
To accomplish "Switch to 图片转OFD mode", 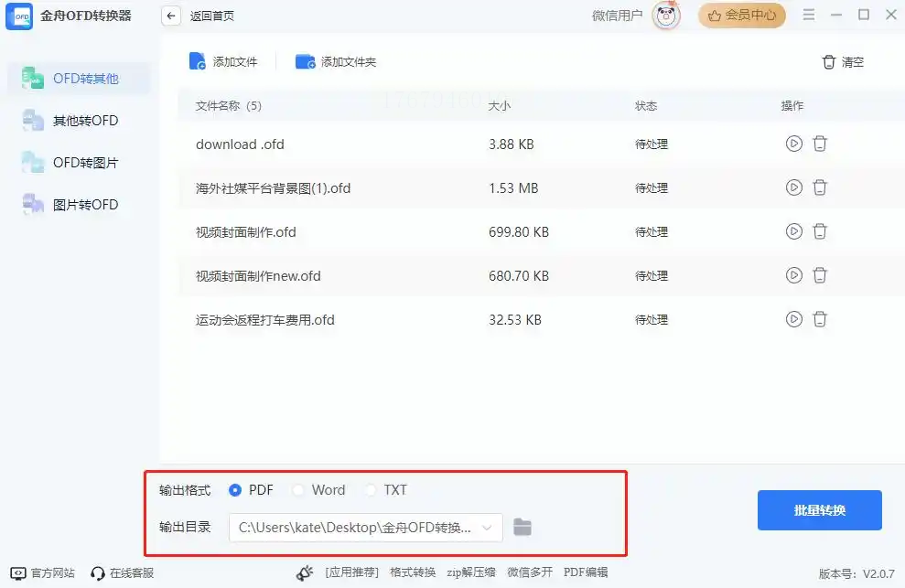I will (x=79, y=205).
